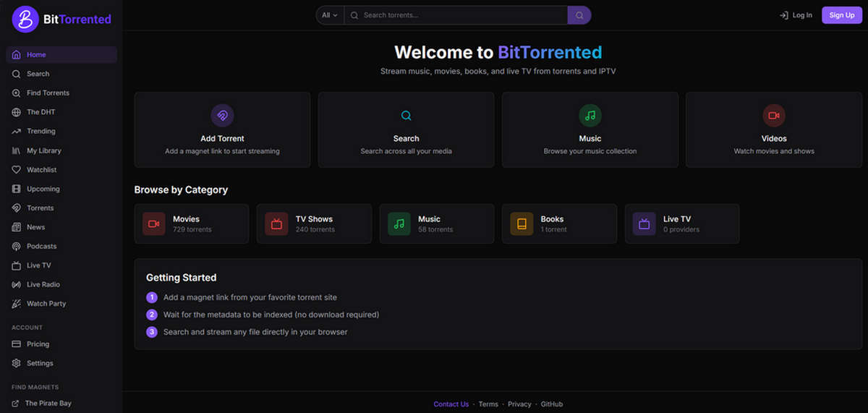Click the Music category note icon
This screenshot has width=868, height=413.
pyautogui.click(x=399, y=223)
